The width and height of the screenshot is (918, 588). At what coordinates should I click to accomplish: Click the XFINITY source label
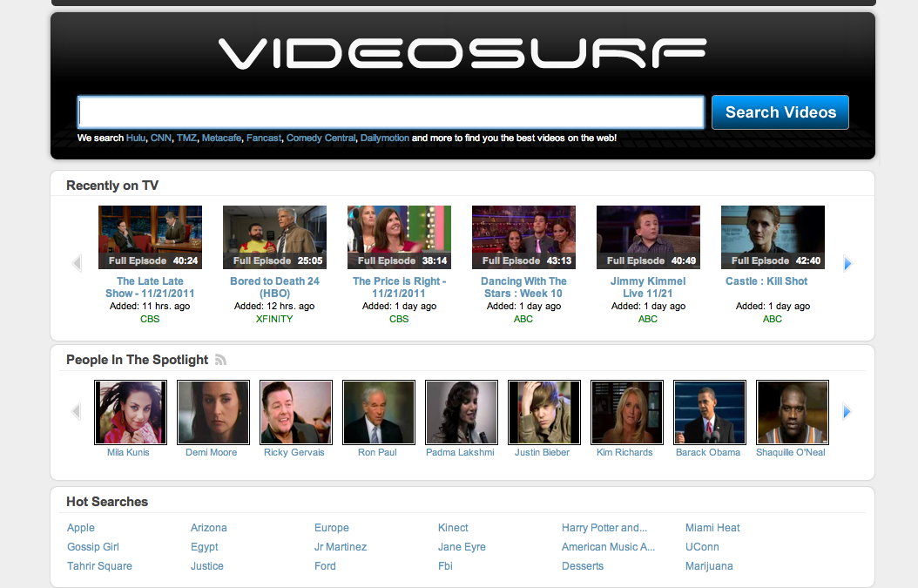274,319
